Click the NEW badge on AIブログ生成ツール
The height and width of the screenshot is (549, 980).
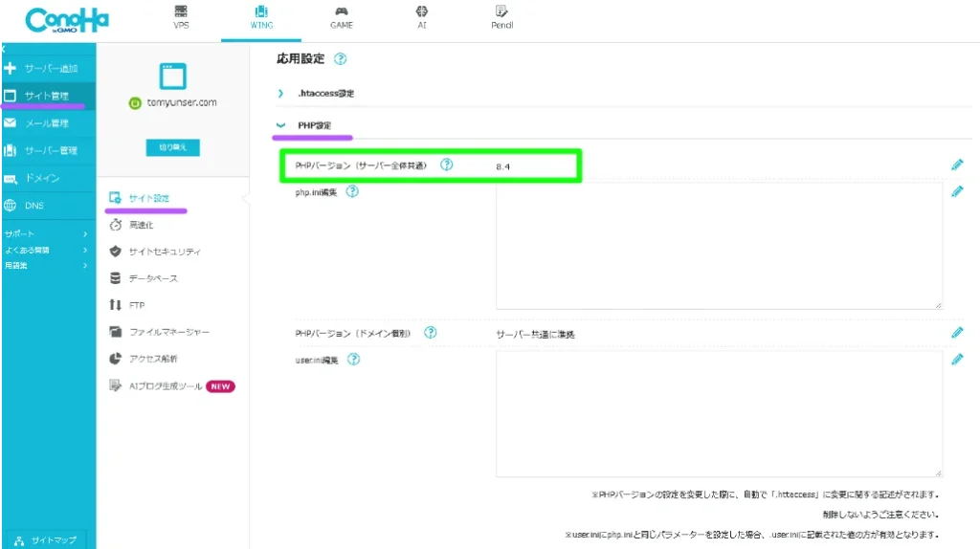click(220, 386)
